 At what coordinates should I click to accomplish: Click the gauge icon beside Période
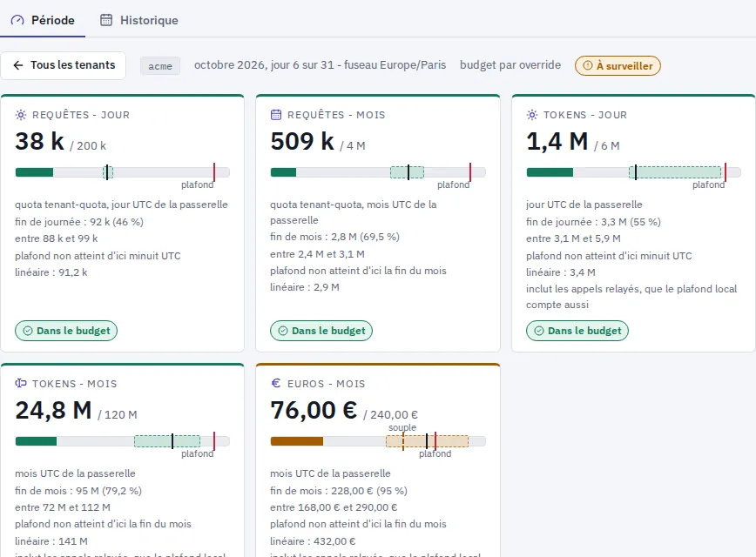[x=17, y=20]
